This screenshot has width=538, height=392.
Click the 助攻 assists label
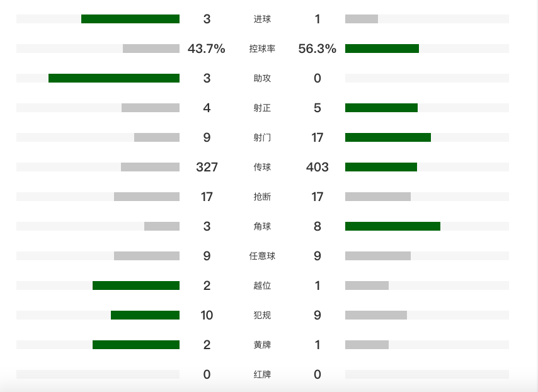pos(262,78)
